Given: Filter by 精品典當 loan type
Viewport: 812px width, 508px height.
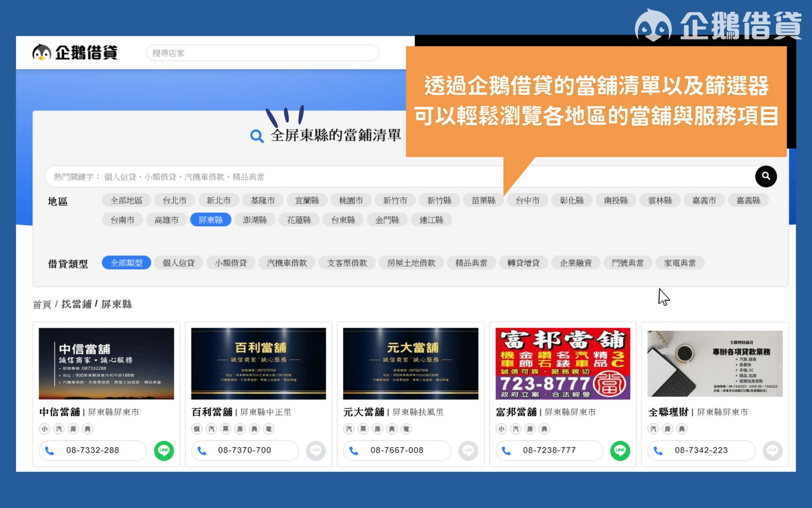Looking at the screenshot, I should [471, 263].
